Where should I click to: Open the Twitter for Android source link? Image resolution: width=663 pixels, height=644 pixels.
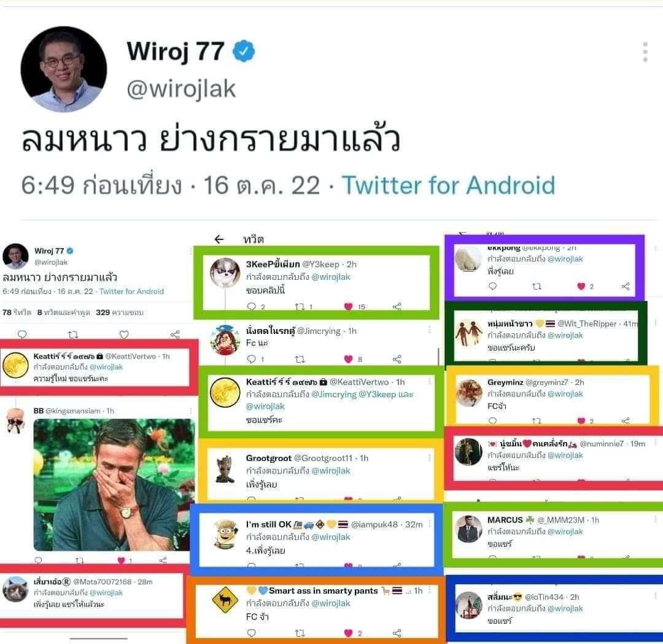tap(448, 185)
